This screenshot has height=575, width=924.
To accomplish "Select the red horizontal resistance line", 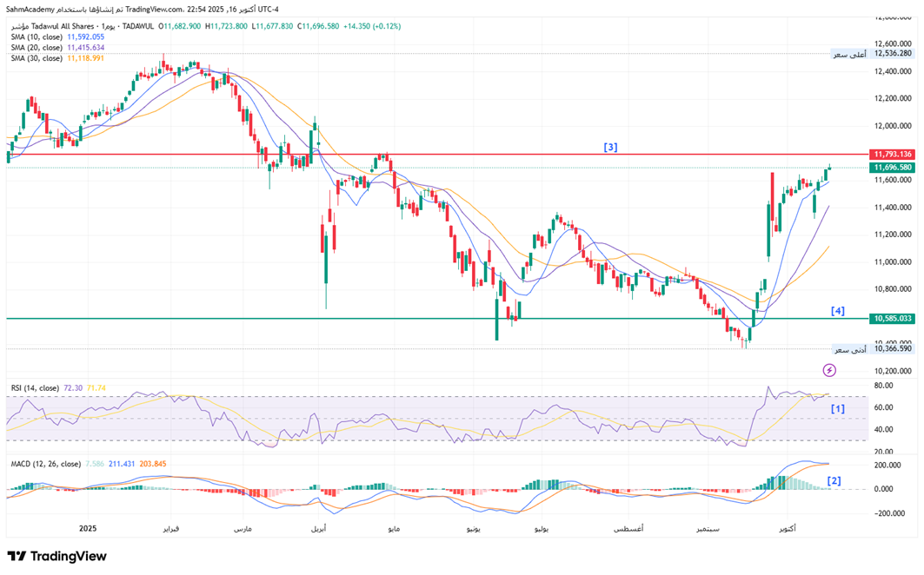I will pos(435,155).
